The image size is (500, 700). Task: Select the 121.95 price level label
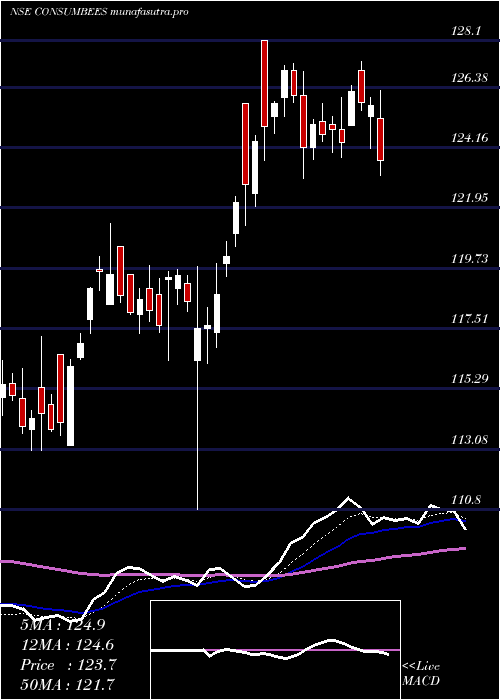tap(470, 198)
